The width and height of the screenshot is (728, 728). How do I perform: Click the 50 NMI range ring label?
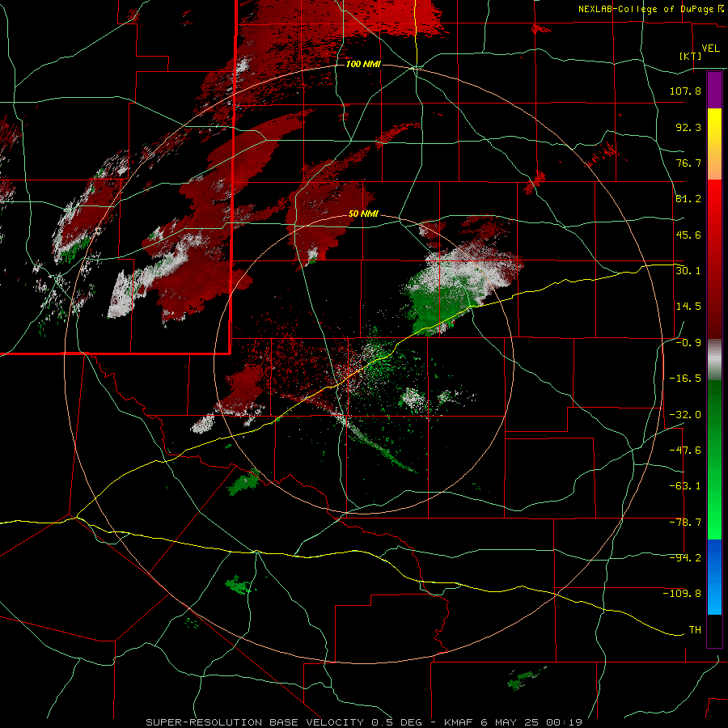point(363,214)
